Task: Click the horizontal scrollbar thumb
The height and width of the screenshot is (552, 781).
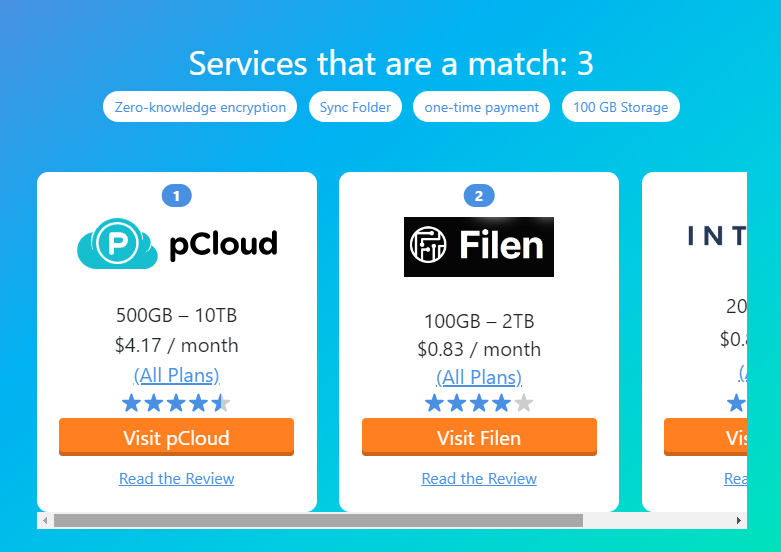Action: click(318, 521)
